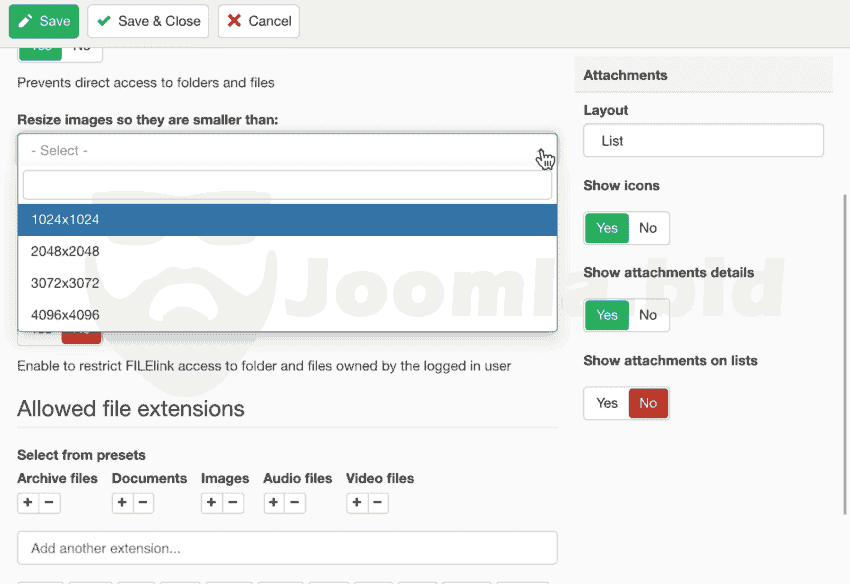Choose 1024x1024 from the resize list
Image resolution: width=850 pixels, height=584 pixels.
pyautogui.click(x=287, y=220)
